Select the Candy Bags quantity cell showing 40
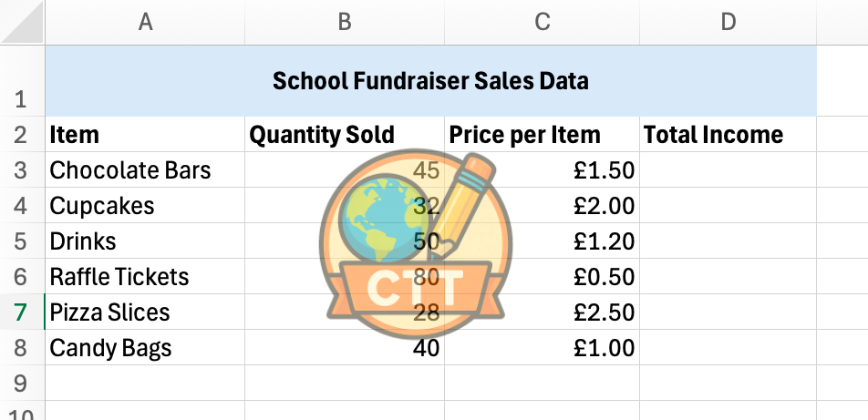Image resolution: width=868 pixels, height=420 pixels. pyautogui.click(x=344, y=348)
